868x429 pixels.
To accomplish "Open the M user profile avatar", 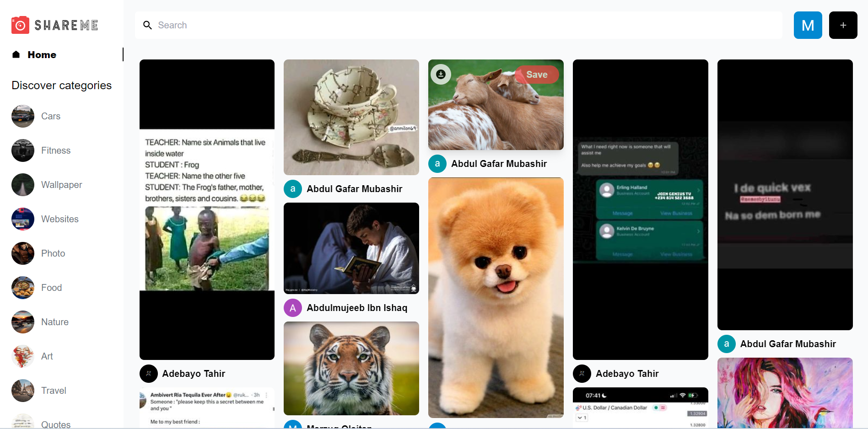I will [x=808, y=25].
